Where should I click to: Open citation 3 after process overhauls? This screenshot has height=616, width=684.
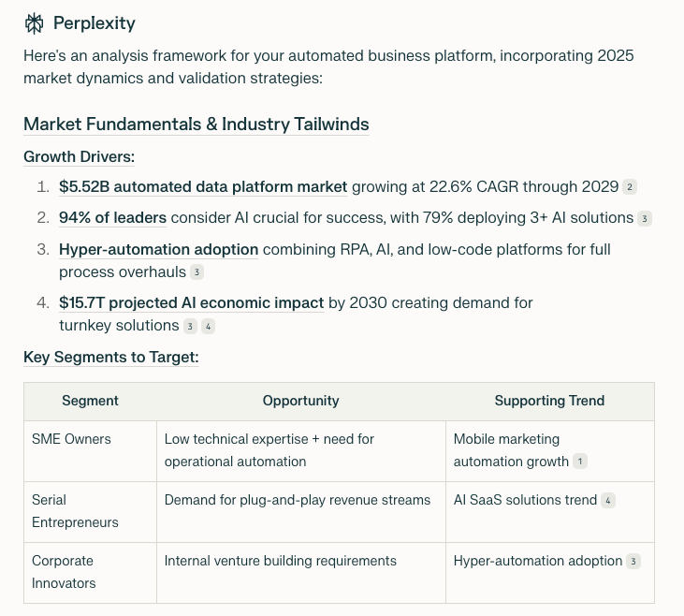tap(196, 272)
